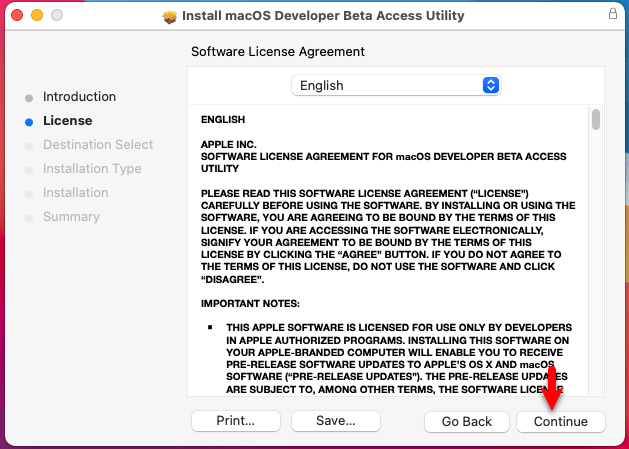Open the English language dropdown
629x449 pixels.
click(x=396, y=85)
